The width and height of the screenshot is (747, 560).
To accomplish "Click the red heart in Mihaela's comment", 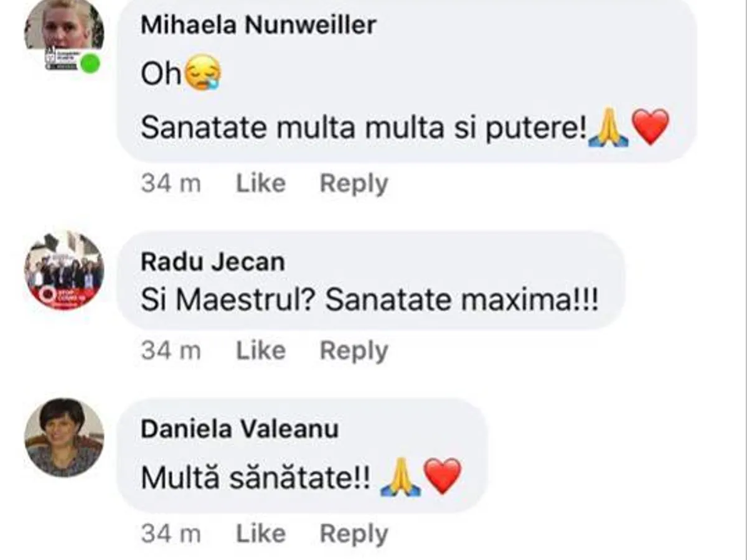I will [x=651, y=128].
